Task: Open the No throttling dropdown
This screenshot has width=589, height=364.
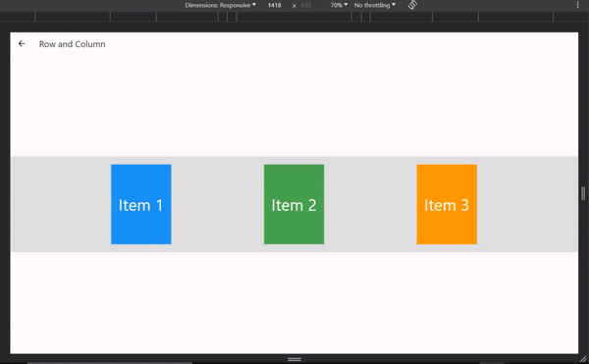Action: (x=375, y=5)
